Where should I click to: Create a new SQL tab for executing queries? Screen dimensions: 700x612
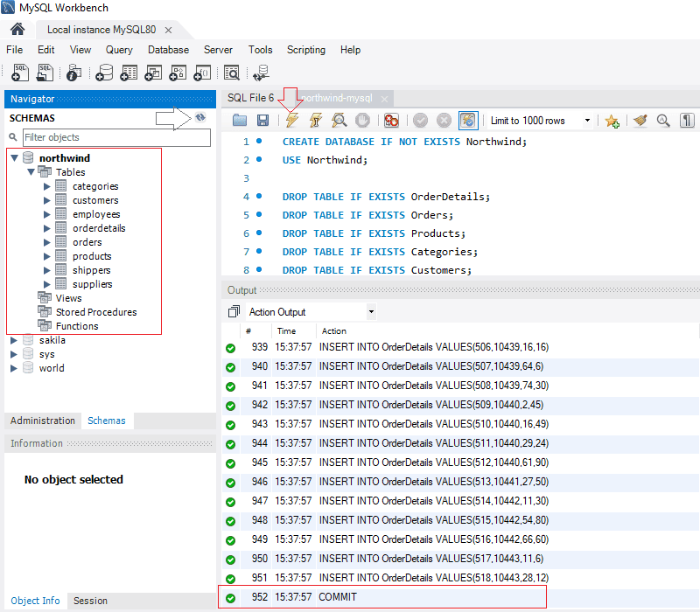pos(19,73)
